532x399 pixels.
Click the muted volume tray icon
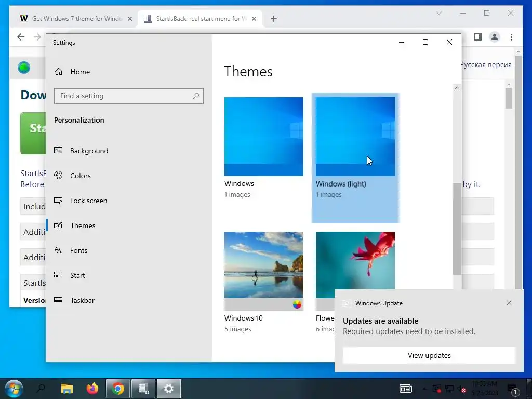[462, 389]
